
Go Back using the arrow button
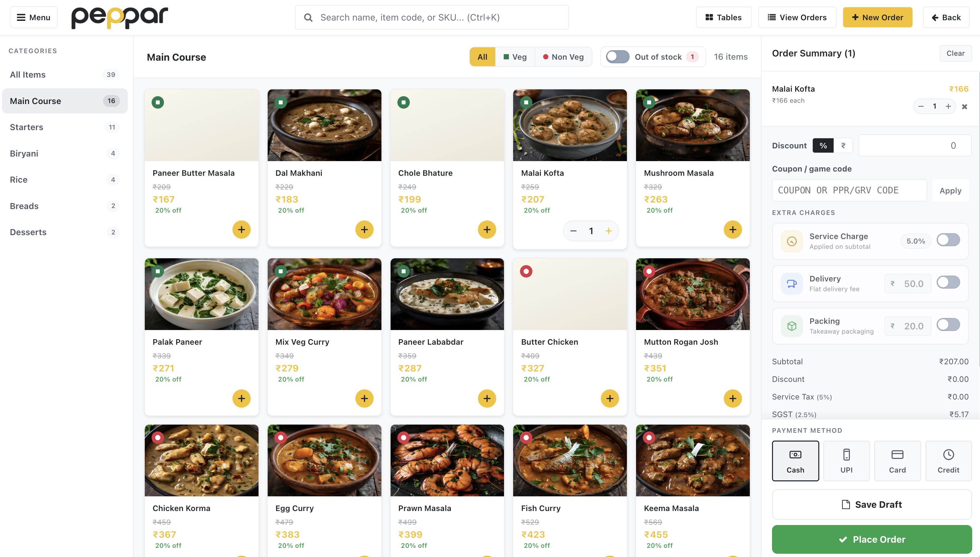coord(946,17)
